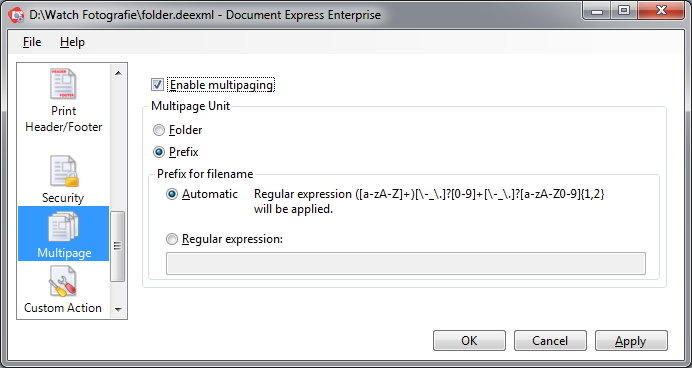
Task: Choose the Automatic prefix option
Action: 172,194
